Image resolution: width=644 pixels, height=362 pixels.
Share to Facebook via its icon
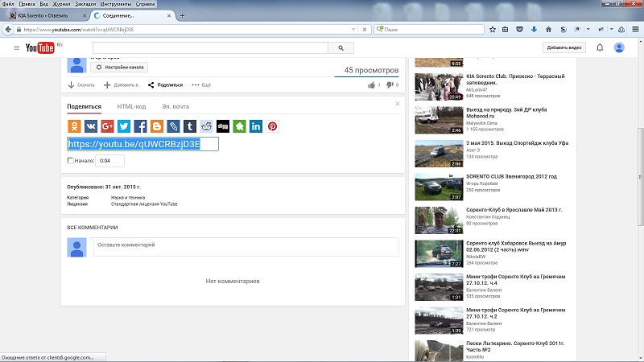tap(140, 126)
